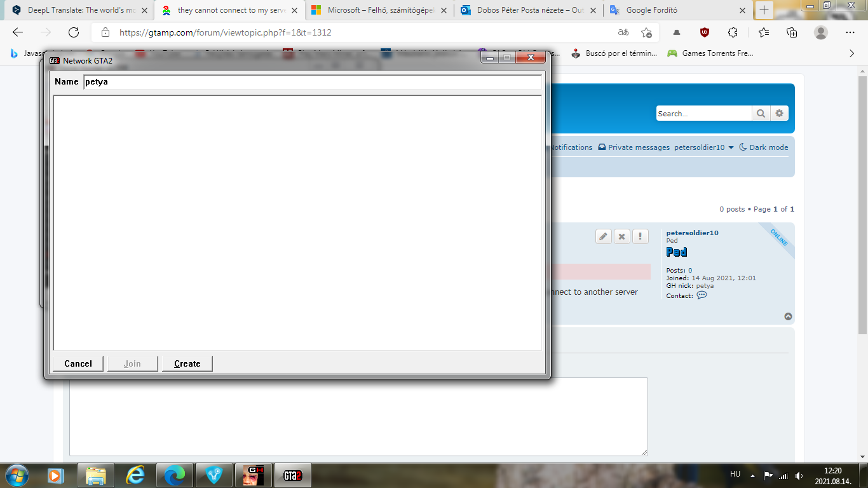The height and width of the screenshot is (488, 868).
Task: Open the browser Extensions puzzle icon
Action: tap(733, 32)
